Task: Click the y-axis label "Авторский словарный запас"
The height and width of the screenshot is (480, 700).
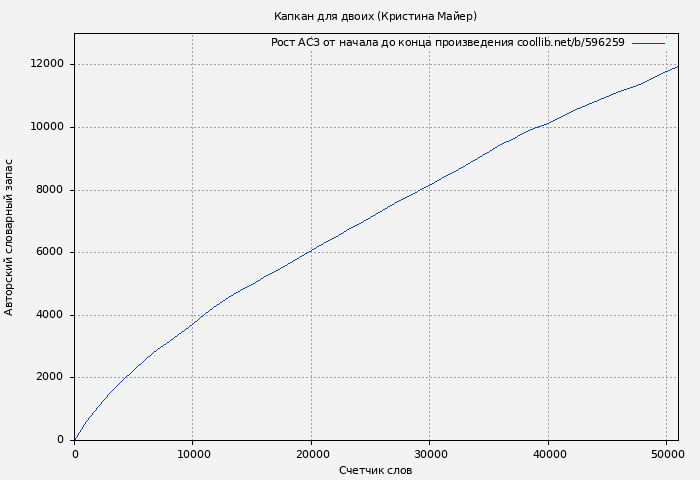Action: coord(10,237)
